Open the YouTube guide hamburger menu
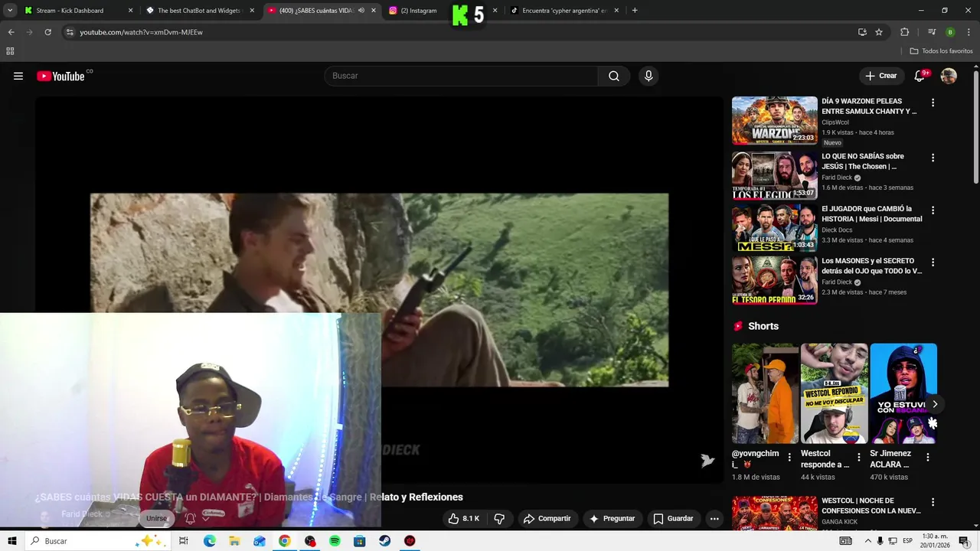Viewport: 980px width, 551px height. click(x=18, y=76)
